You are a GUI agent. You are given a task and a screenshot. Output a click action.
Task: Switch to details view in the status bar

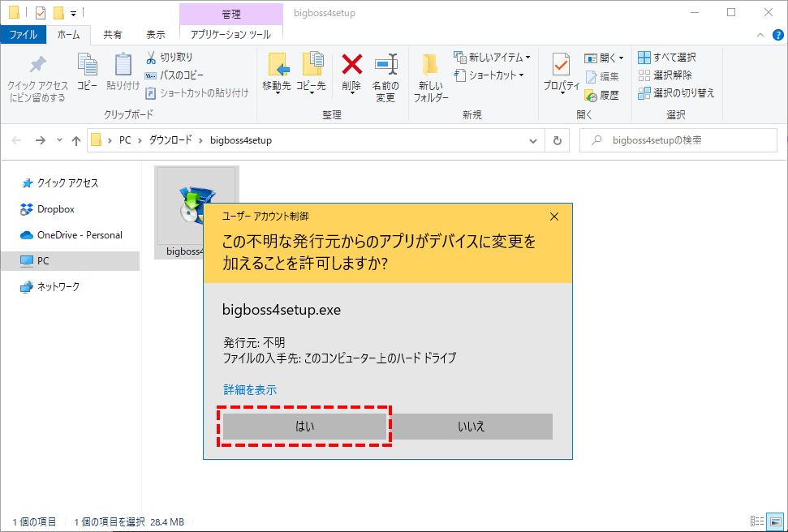point(757,521)
